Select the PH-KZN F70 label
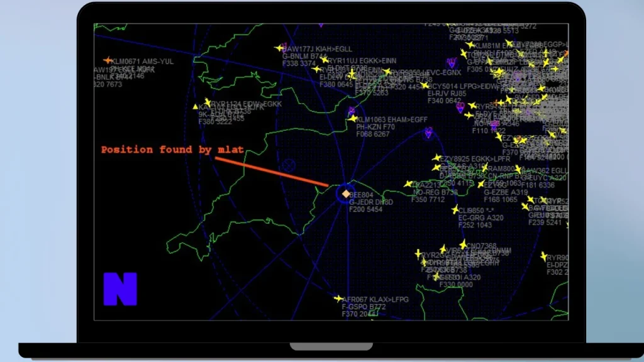Image resolution: width=644 pixels, height=362 pixels. [375, 127]
